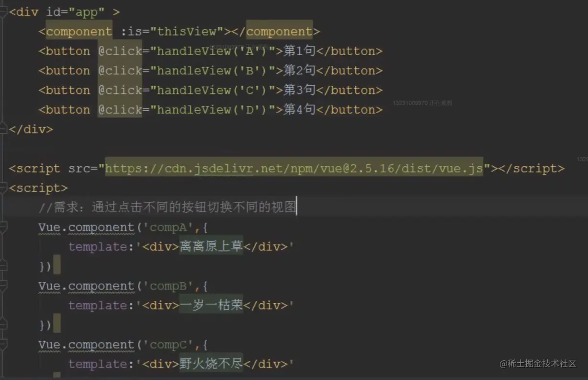Screen dimensions: 588x380
Task: Click the button label 第3句
Action: click(x=299, y=90)
